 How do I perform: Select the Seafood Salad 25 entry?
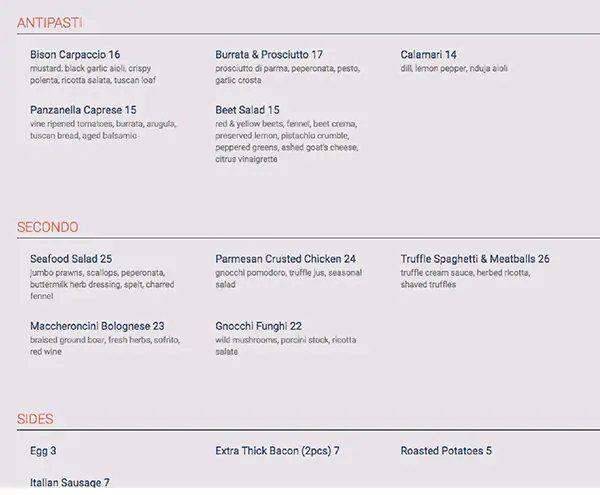tap(71, 259)
